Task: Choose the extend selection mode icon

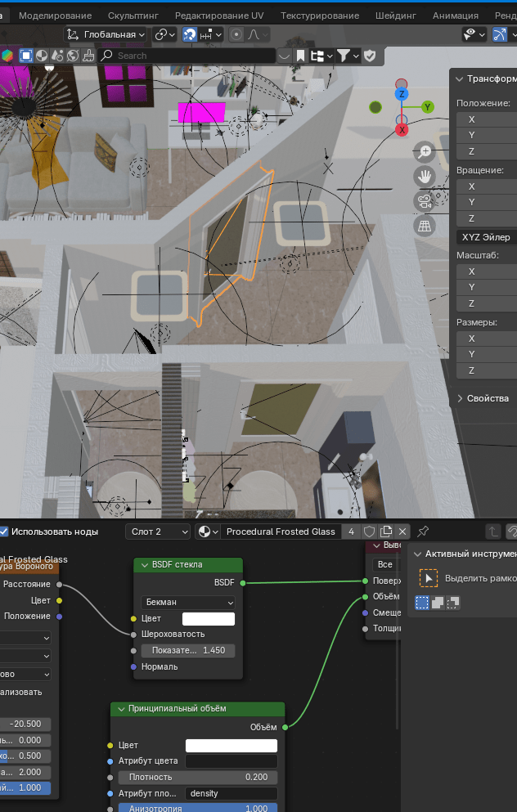Action: pyautogui.click(x=438, y=603)
